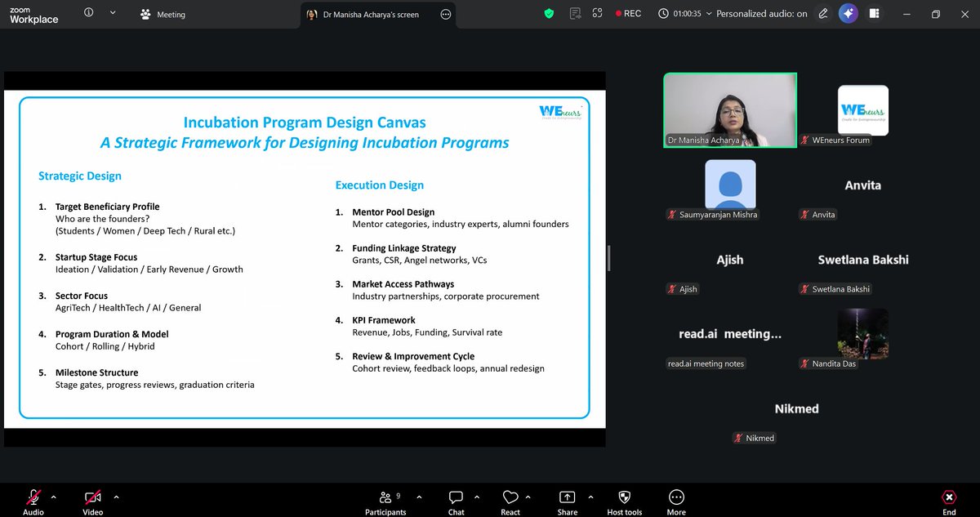Click Swetlana Bakshi participant name
The image size is (980, 517).
click(863, 260)
